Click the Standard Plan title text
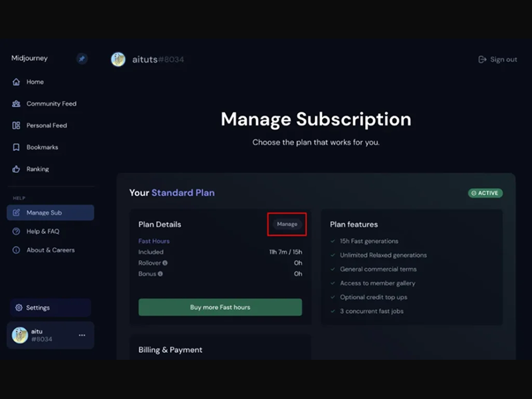532x399 pixels. [x=183, y=193]
